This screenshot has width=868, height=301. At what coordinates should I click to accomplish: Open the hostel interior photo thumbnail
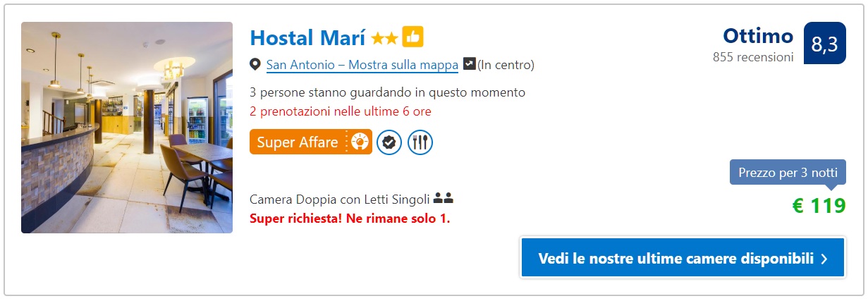point(127,128)
